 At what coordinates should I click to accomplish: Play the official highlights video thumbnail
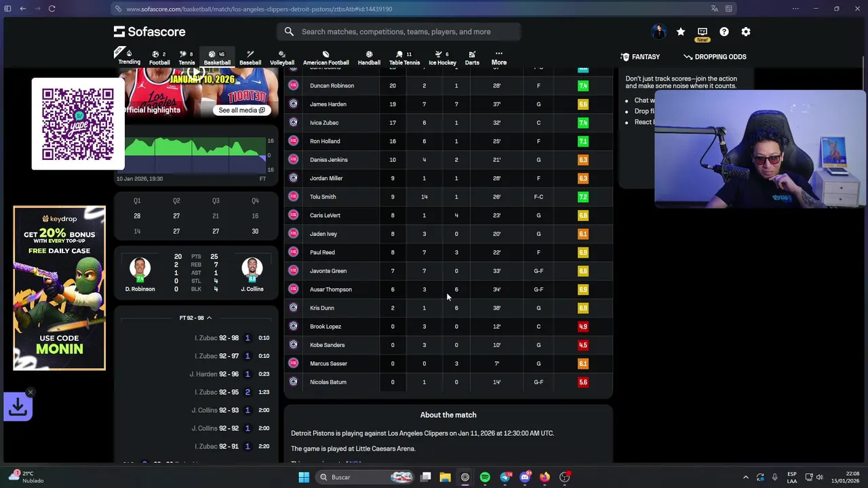click(196, 73)
